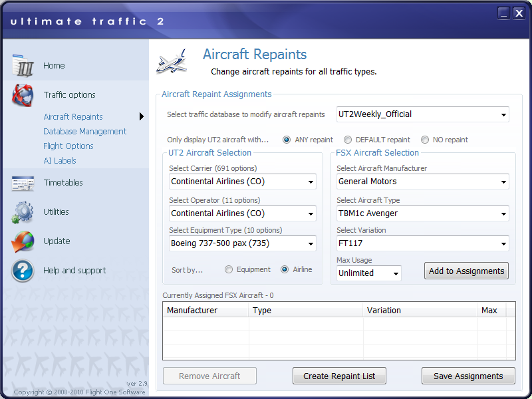The image size is (532, 399).
Task: Sort by Airline radio button
Action: click(x=285, y=269)
